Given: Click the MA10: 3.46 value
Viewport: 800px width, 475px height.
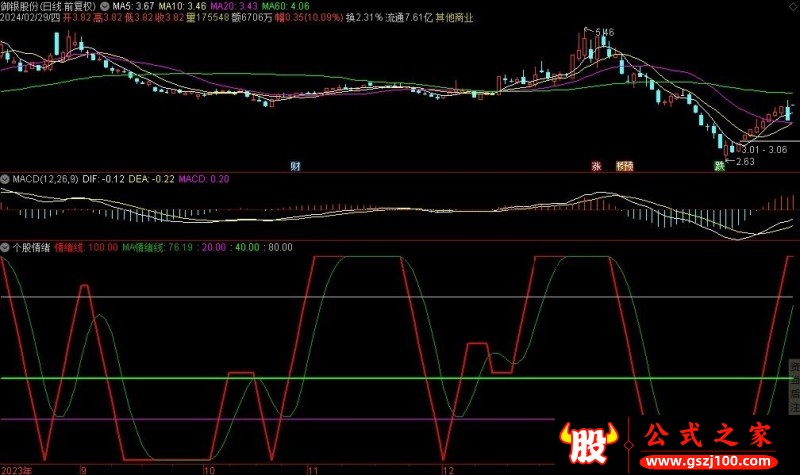Looking at the screenshot, I should pyautogui.click(x=182, y=7).
